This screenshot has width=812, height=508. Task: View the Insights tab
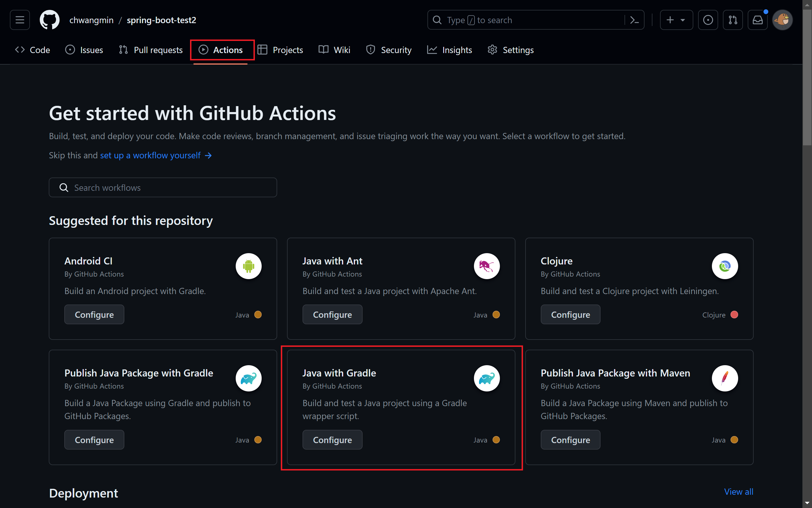point(450,50)
